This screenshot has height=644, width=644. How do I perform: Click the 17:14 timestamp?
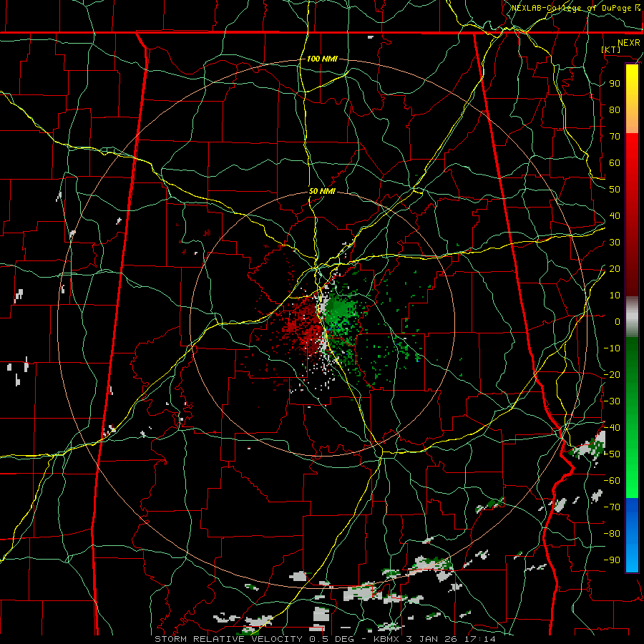[480, 639]
